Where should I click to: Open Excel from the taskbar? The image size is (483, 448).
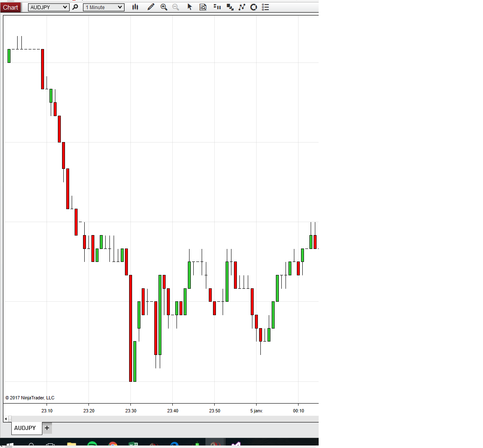[x=133, y=444]
